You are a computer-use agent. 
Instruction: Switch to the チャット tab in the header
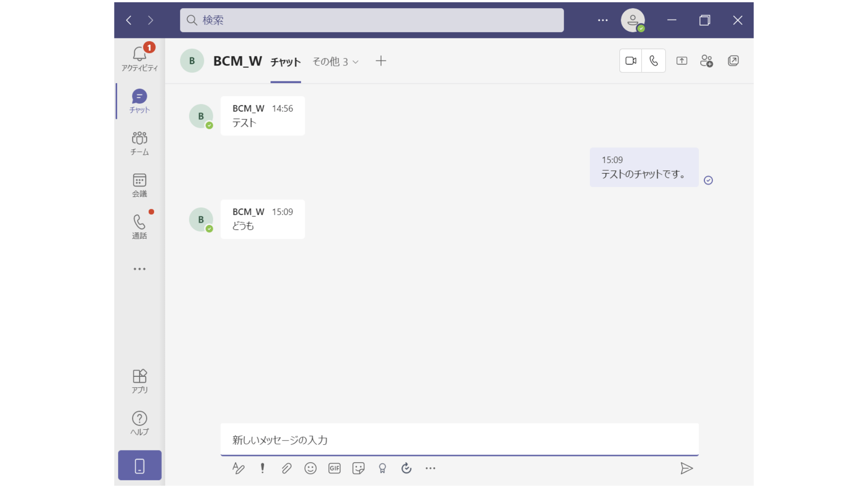[x=285, y=62]
